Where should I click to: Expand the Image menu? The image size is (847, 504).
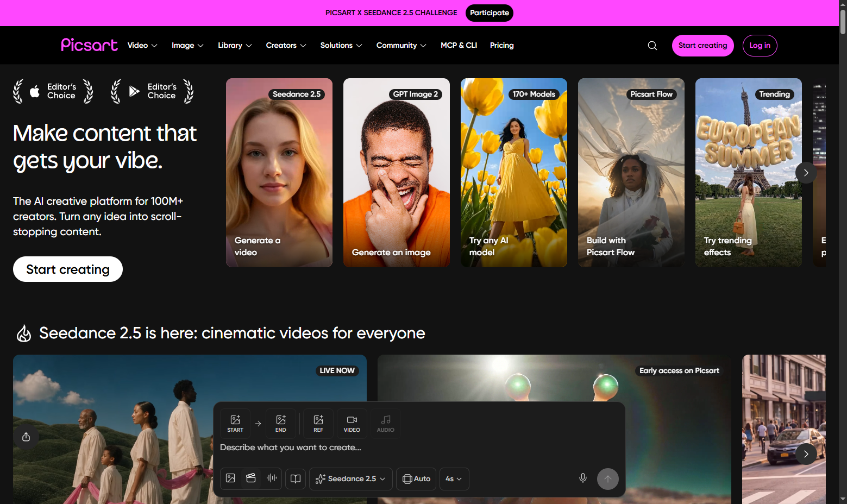pos(187,46)
